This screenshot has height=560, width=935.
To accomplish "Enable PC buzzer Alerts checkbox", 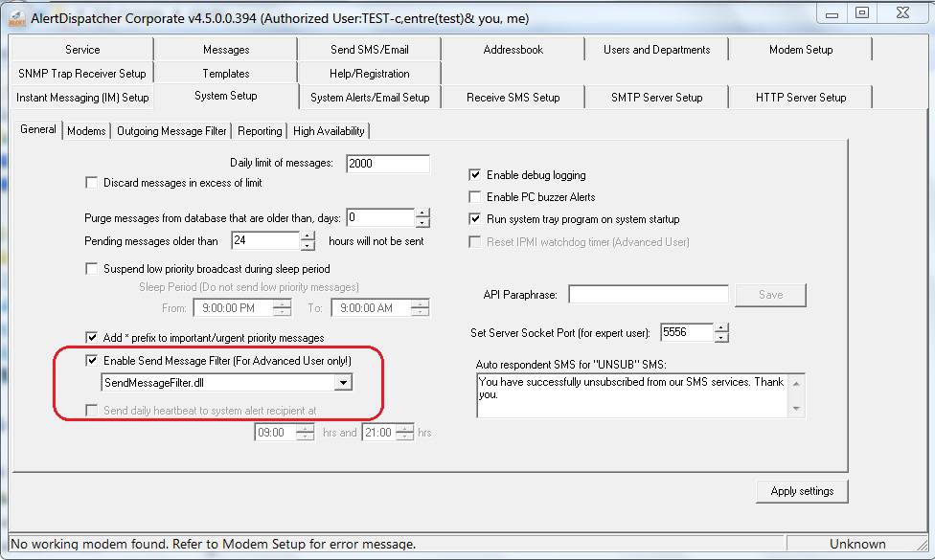I will click(x=475, y=196).
